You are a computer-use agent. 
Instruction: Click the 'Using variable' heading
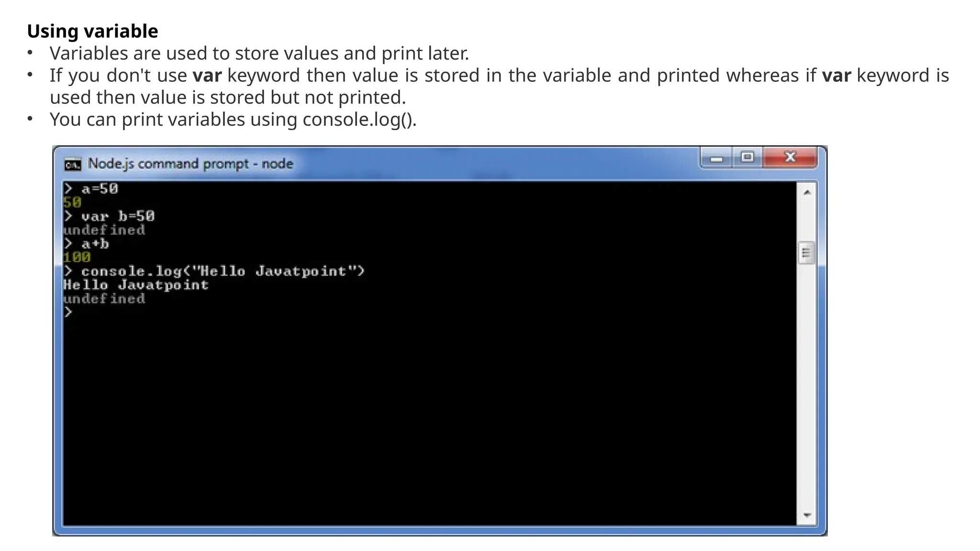point(92,31)
